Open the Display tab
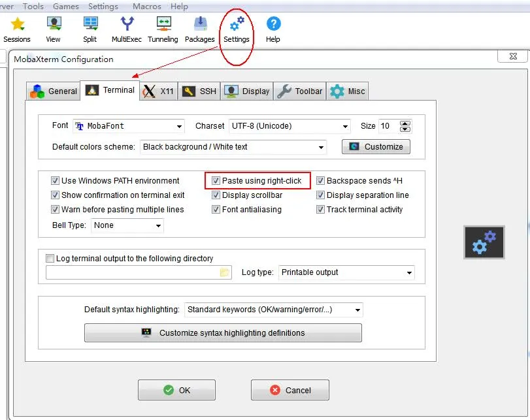The image size is (530, 420). point(247,91)
